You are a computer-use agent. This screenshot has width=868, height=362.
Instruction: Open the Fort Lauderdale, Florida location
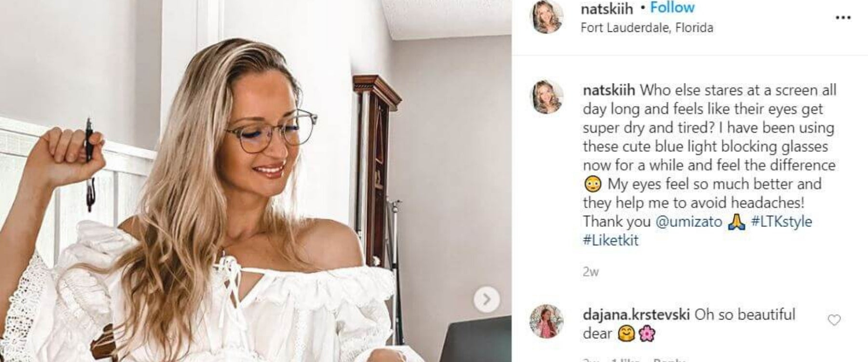tap(647, 28)
